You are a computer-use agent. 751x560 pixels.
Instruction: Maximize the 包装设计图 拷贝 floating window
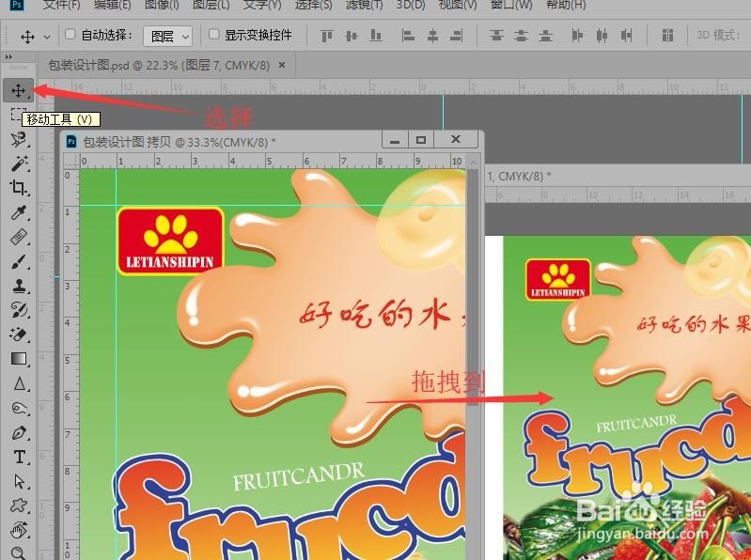click(x=421, y=140)
